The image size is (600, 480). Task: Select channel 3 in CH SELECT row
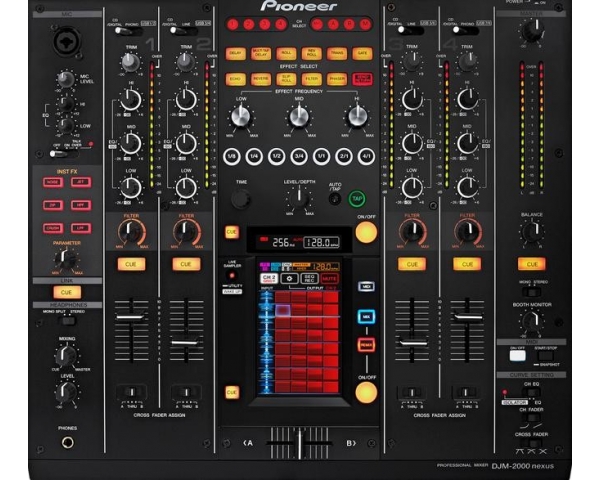pyautogui.click(x=264, y=25)
